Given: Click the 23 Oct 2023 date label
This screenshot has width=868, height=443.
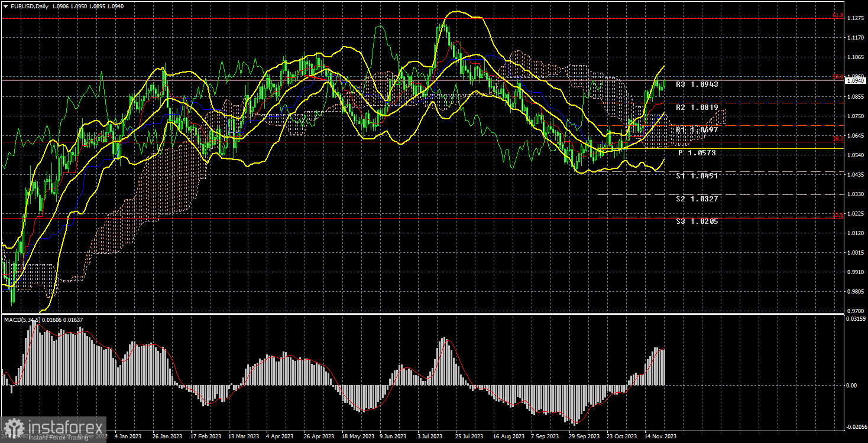Looking at the screenshot, I should (x=622, y=437).
